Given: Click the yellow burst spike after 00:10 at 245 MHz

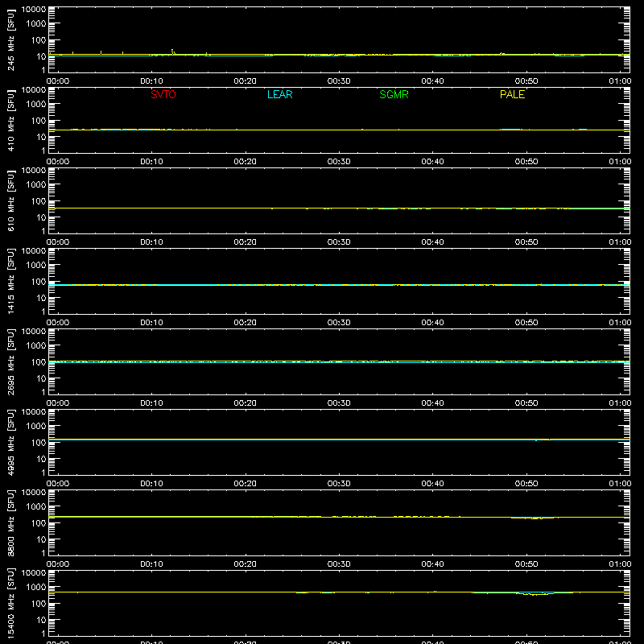Looking at the screenshot, I should coord(173,52).
